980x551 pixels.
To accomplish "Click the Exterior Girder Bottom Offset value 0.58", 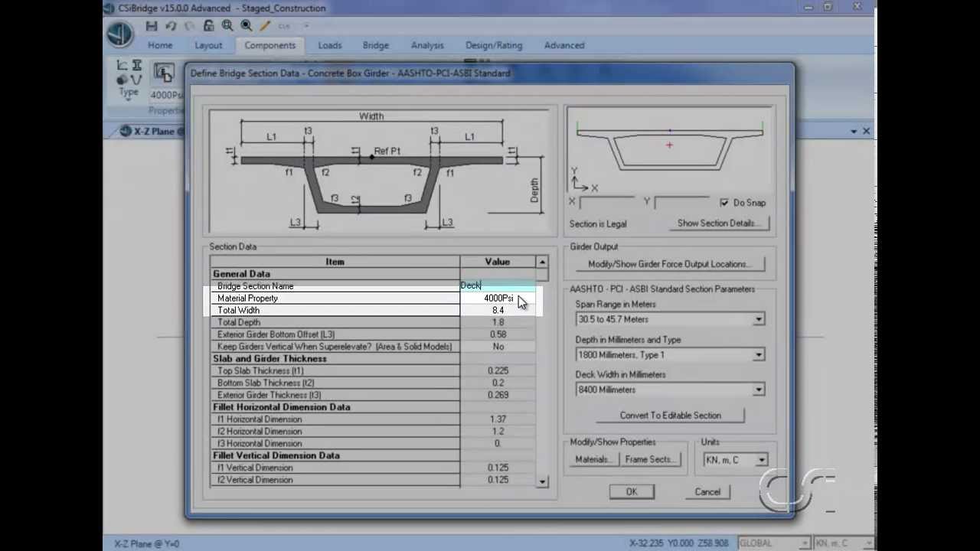I will [x=498, y=334].
